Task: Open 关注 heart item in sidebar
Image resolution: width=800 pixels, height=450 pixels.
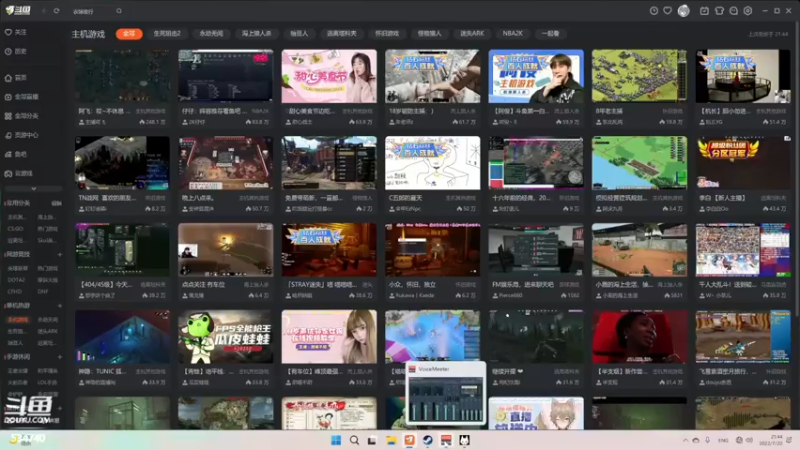Action: tap(16, 32)
